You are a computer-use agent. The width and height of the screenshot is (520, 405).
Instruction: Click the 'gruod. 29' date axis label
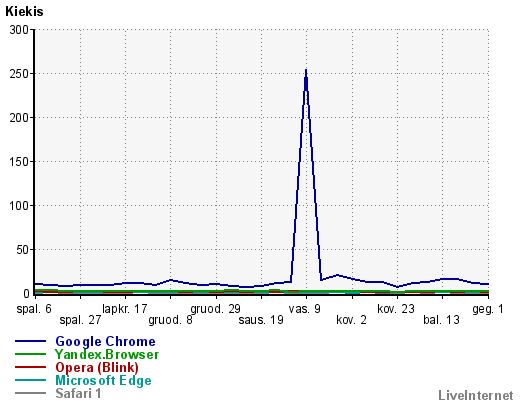tap(215, 309)
